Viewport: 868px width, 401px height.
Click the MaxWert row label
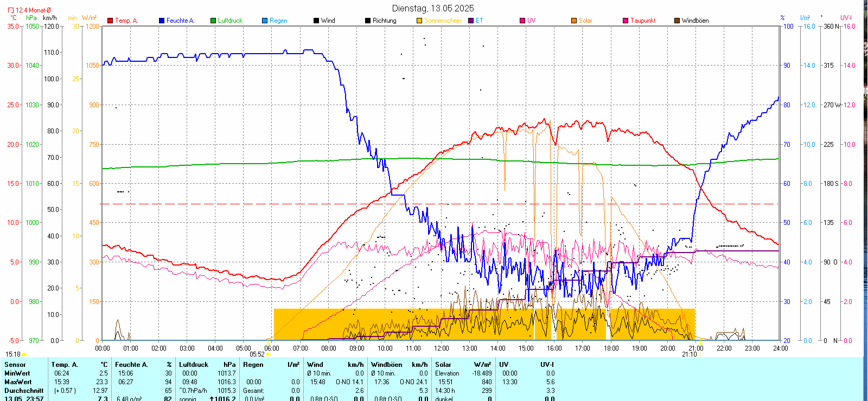[17, 382]
